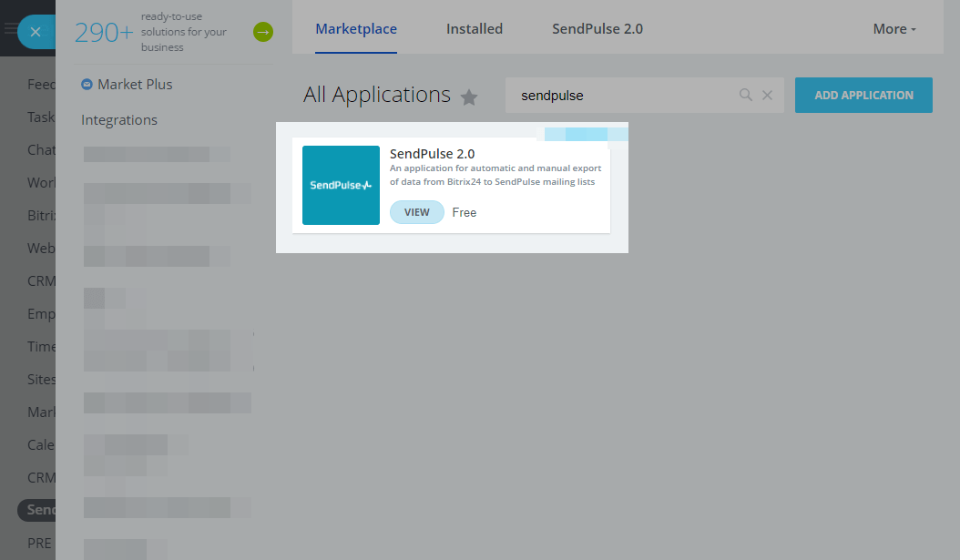Viewport: 960px width, 560px height.
Task: Open the SendPulse 2.0 app title
Action: point(432,154)
